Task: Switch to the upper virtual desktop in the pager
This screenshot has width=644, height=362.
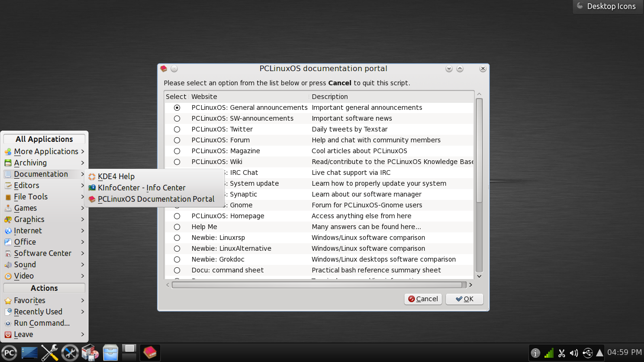Action: pyautogui.click(x=129, y=348)
